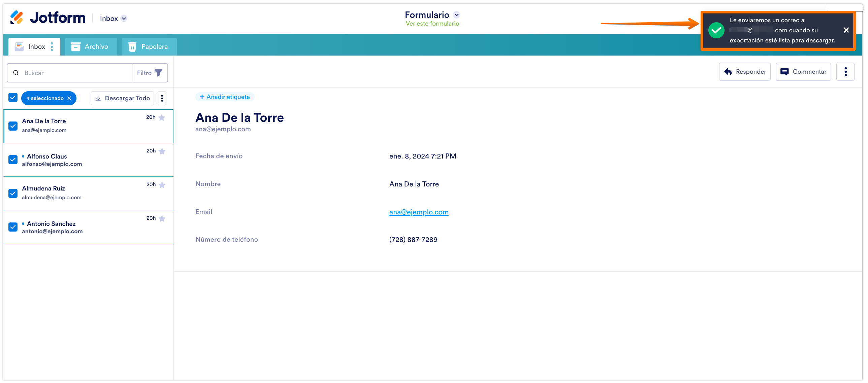Expand the Formulario title dropdown
The height and width of the screenshot is (383, 868).
(x=457, y=15)
